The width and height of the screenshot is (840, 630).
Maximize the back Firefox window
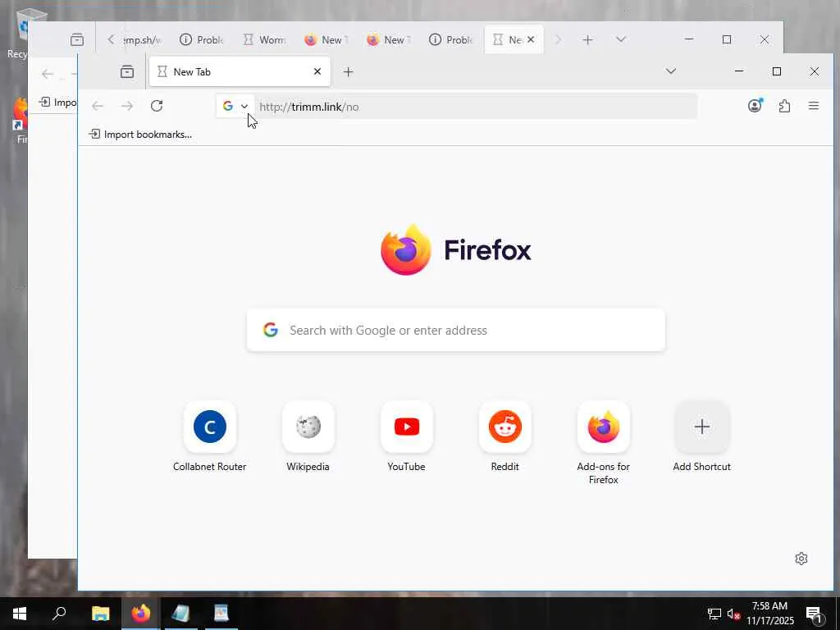point(727,39)
